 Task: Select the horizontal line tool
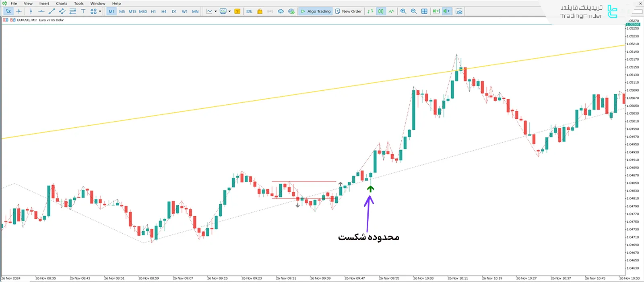click(41, 11)
